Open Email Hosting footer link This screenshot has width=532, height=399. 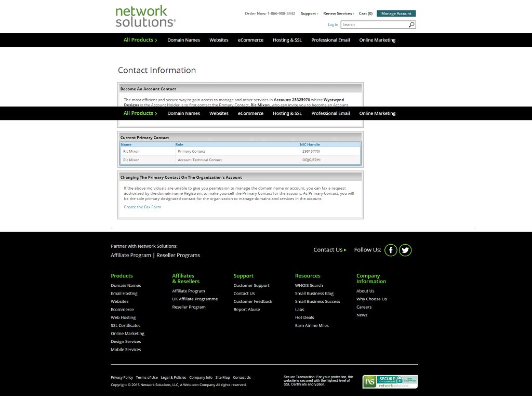(124, 294)
